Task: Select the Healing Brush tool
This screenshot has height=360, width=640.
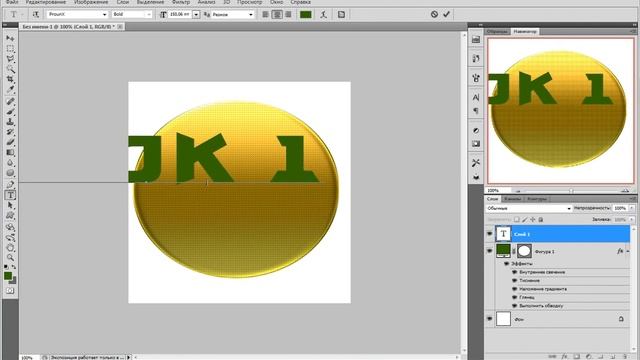Action: (x=10, y=101)
